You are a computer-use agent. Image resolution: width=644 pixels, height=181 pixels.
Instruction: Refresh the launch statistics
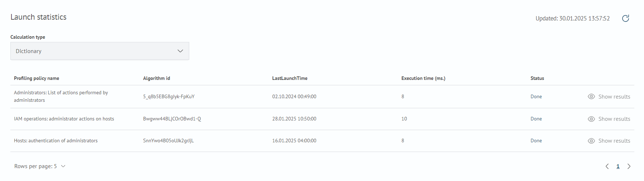pos(625,18)
